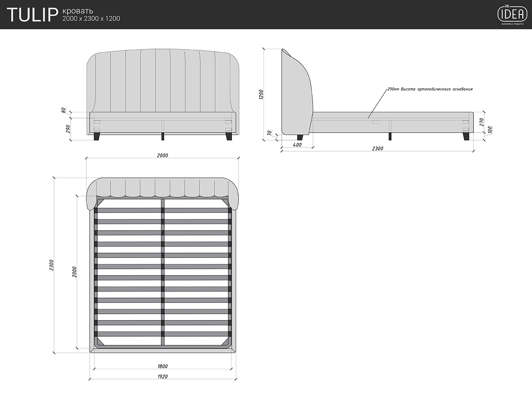Select the 1200 height dimension label

[x=261, y=94]
